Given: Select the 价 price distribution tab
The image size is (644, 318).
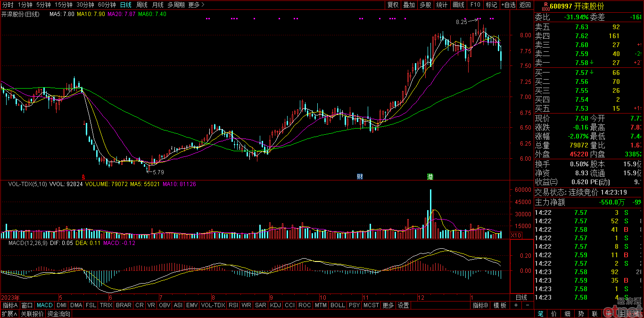Looking at the screenshot, I should [553, 314].
